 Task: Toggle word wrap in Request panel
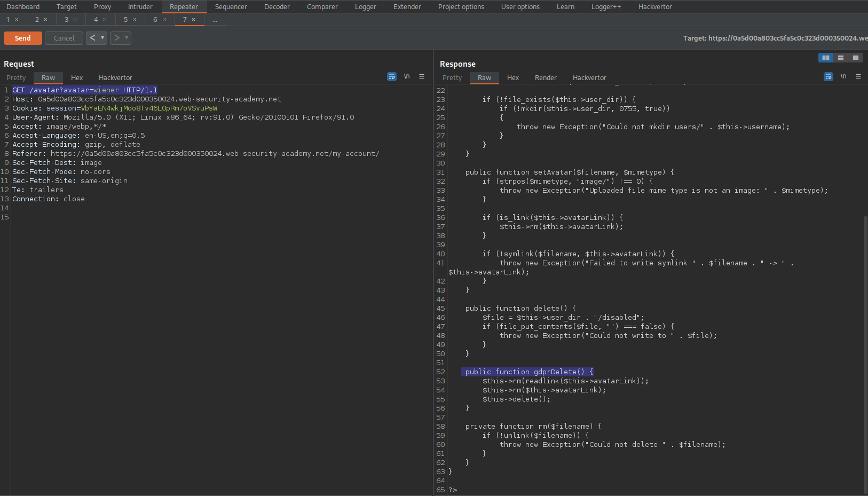(x=392, y=76)
